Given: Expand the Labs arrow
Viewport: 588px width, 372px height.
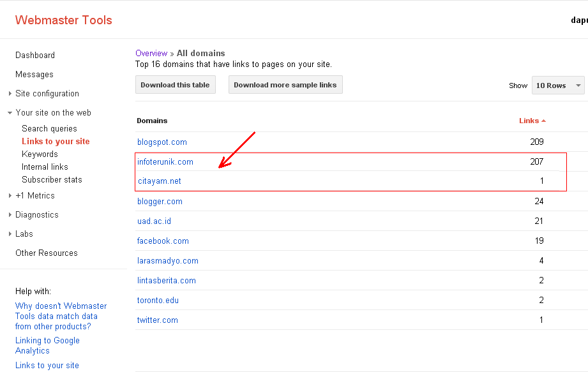Looking at the screenshot, I should [10, 234].
